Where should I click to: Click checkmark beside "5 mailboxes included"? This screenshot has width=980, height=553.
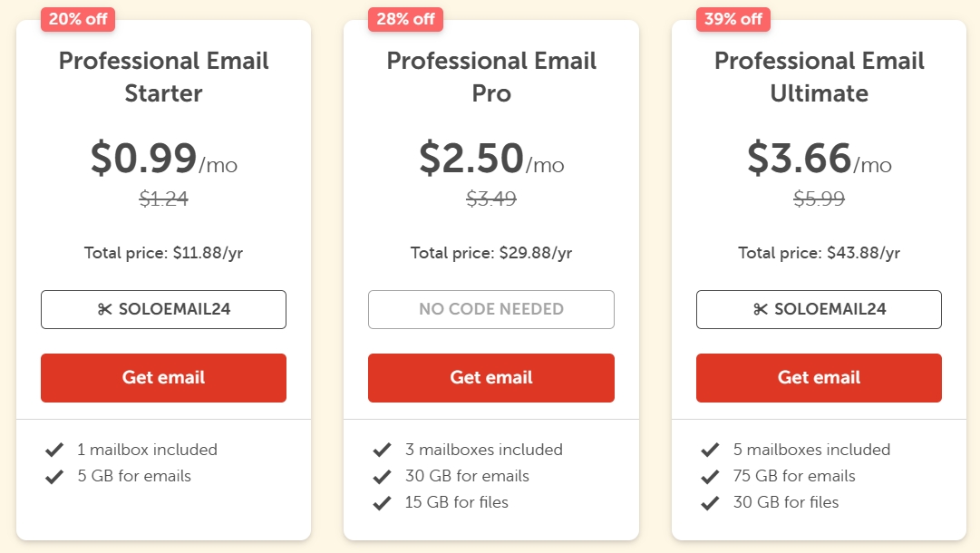pos(710,450)
